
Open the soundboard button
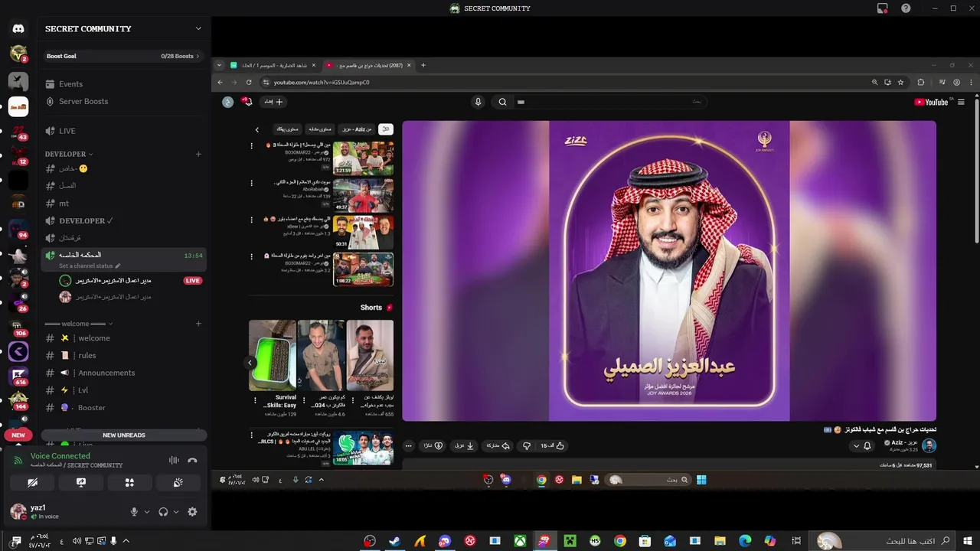pos(178,483)
